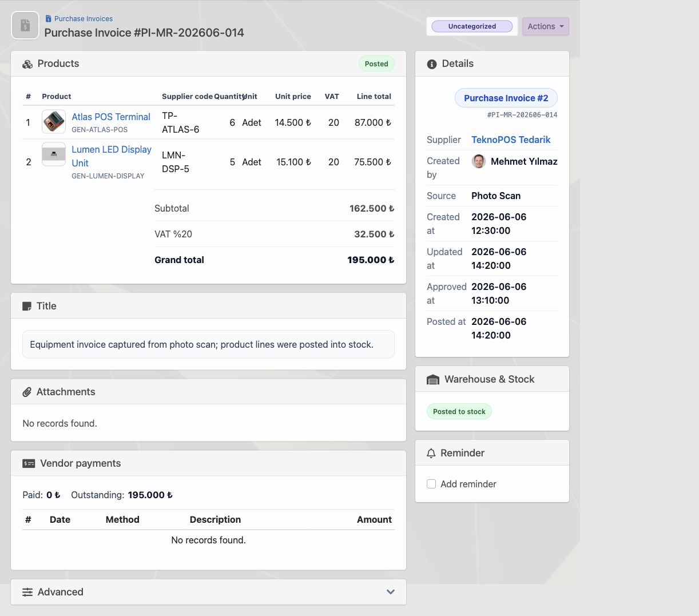Go to Purchase Invoices breadcrumb link
Image resolution: width=699 pixels, height=616 pixels.
(x=84, y=19)
